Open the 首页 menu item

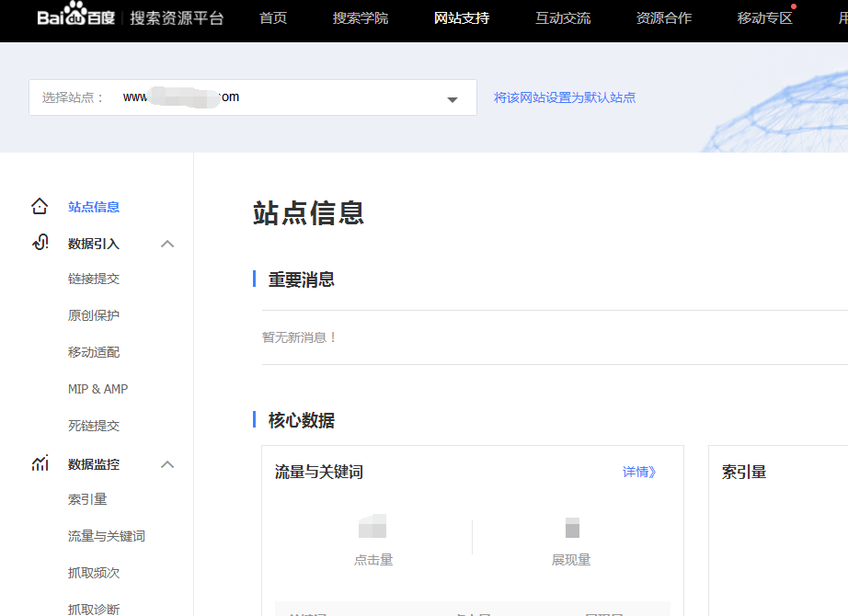273,17
